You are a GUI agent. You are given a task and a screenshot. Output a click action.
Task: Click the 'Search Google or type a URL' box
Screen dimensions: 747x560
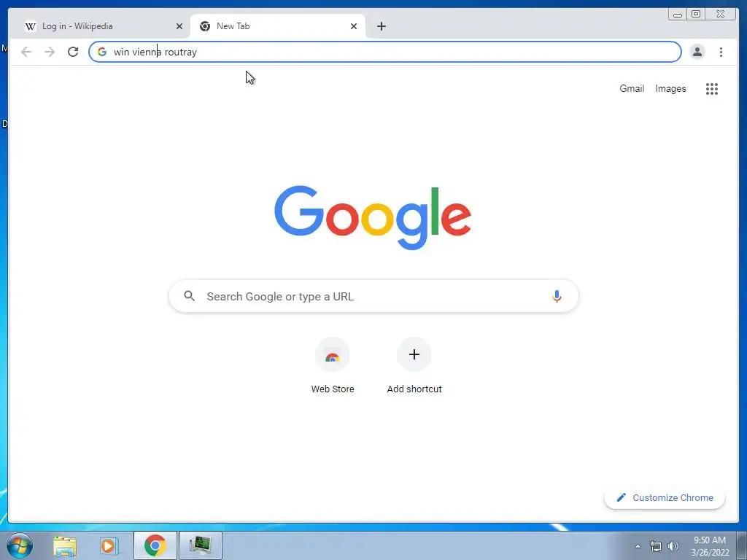click(x=373, y=296)
